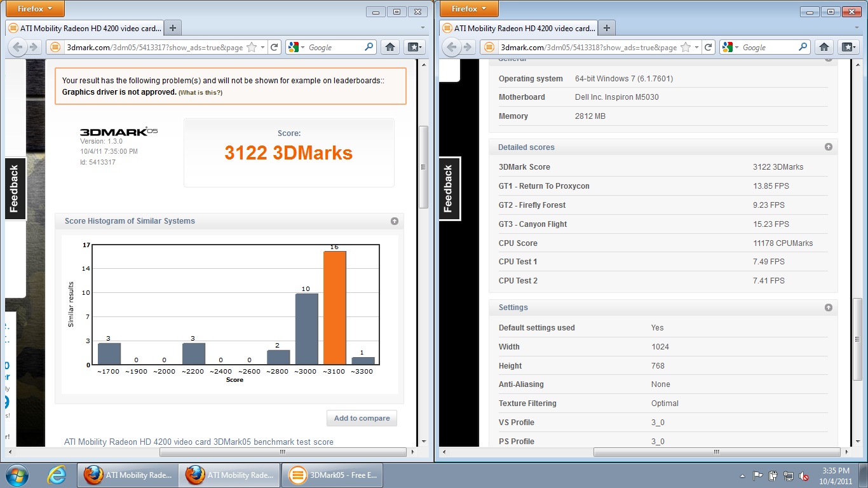Click search magnifier in right window
The image size is (868, 488).
[803, 47]
